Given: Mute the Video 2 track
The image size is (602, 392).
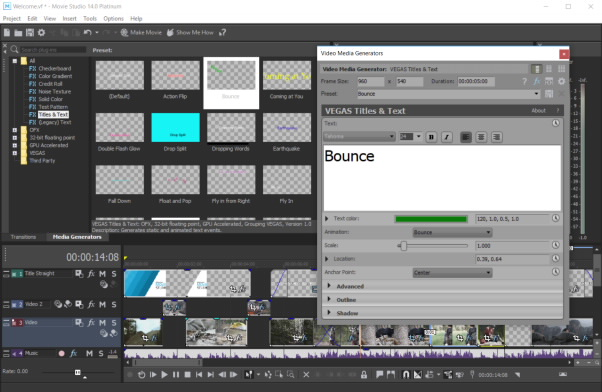Looking at the screenshot, I should tap(103, 304).
